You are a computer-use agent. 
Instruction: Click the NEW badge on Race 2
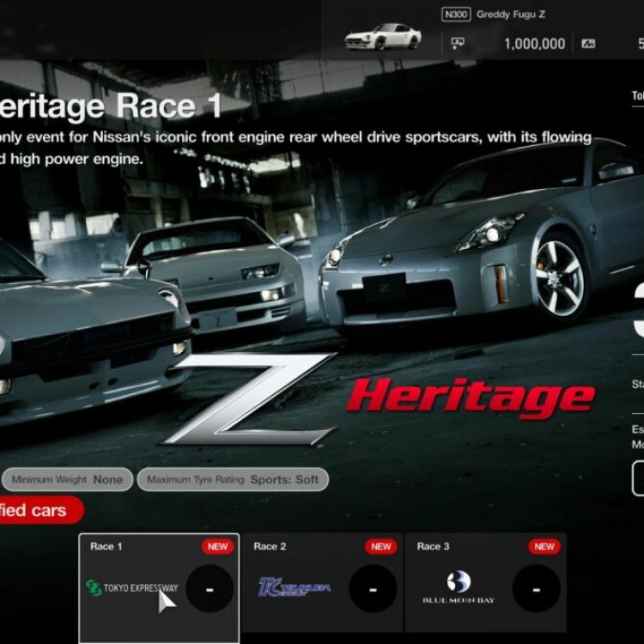(380, 547)
